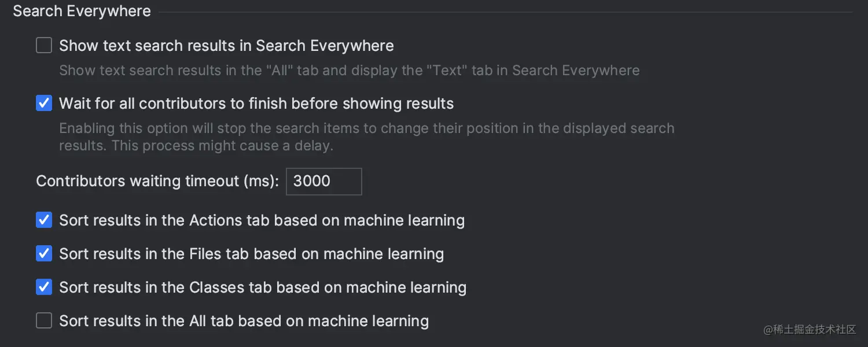868x347 pixels.
Task: Click the "Wait for all contributors" label text
Action: [x=256, y=103]
